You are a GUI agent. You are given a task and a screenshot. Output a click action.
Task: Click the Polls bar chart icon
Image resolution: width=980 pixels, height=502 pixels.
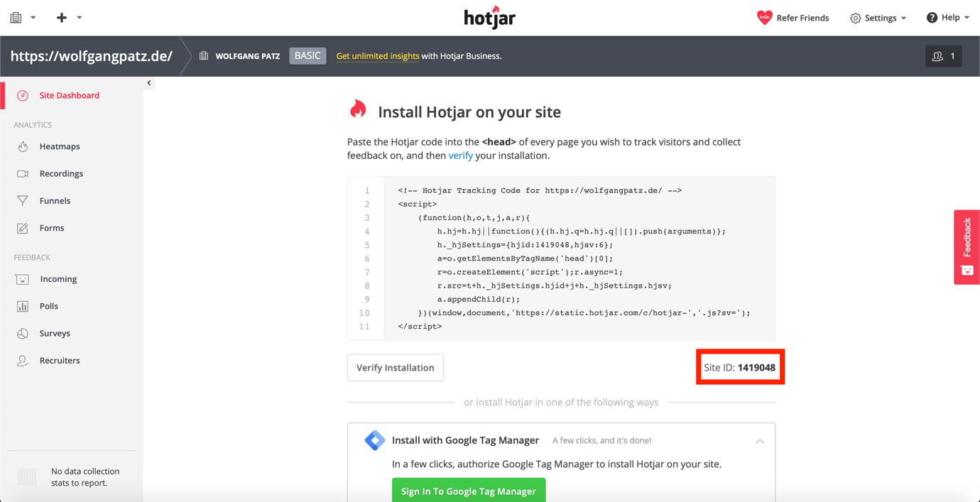click(x=23, y=306)
